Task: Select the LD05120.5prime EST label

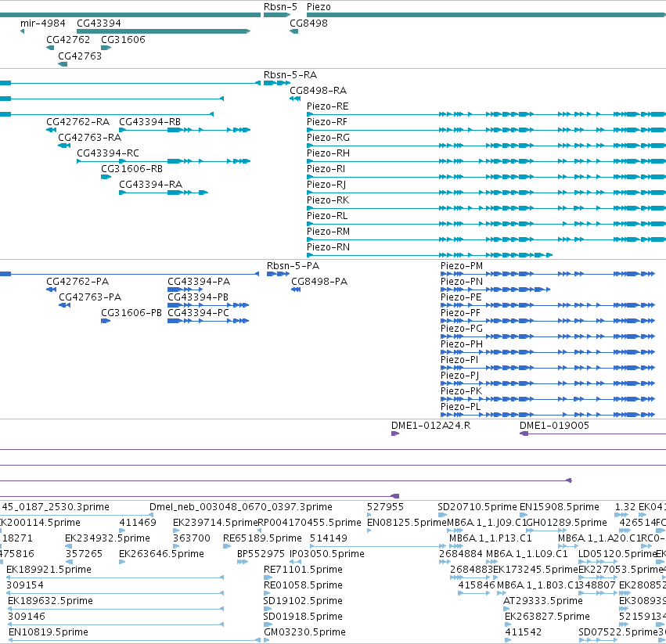Action: (617, 554)
